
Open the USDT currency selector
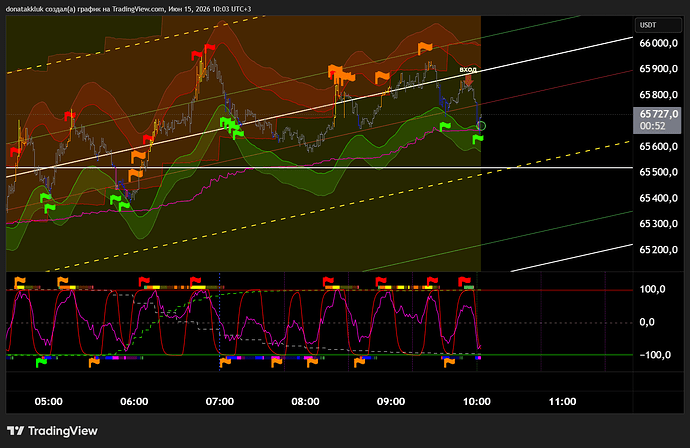point(658,25)
